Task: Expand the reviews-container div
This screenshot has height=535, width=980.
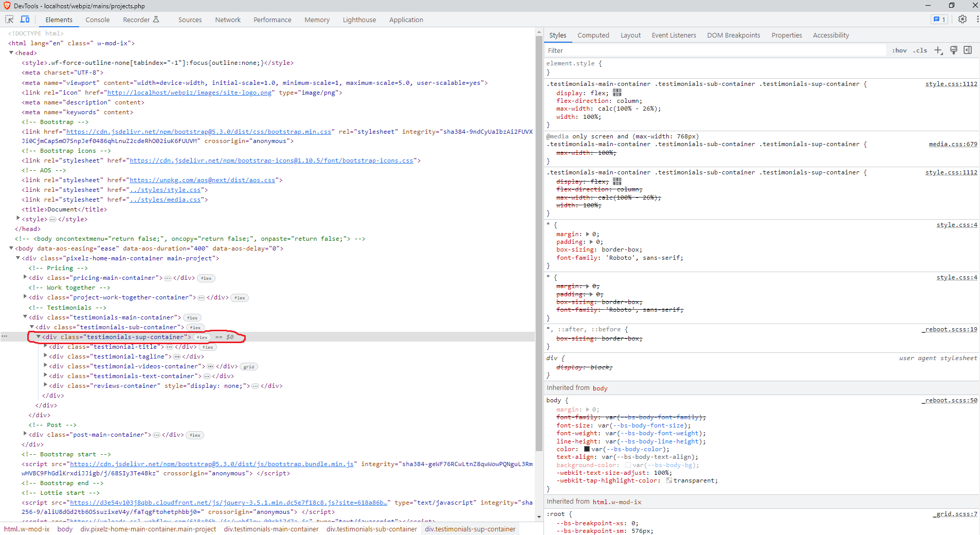Action: 45,385
